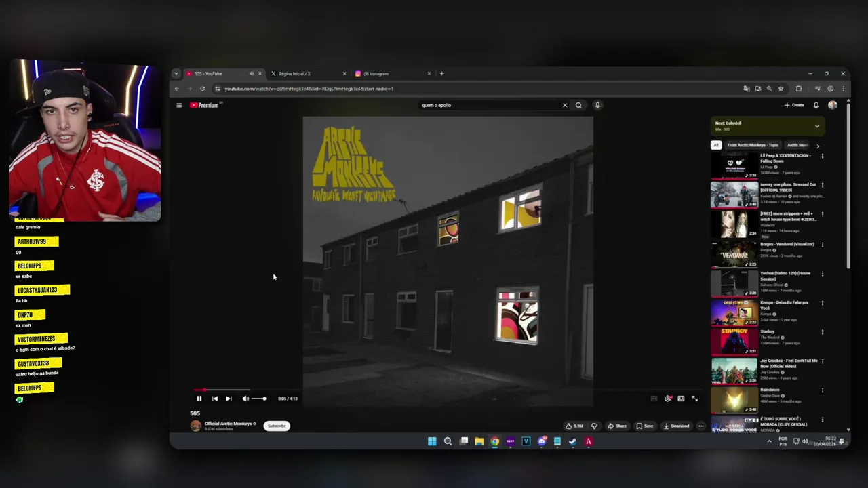868x488 pixels.
Task: Share the video via the Share button
Action: coord(616,426)
